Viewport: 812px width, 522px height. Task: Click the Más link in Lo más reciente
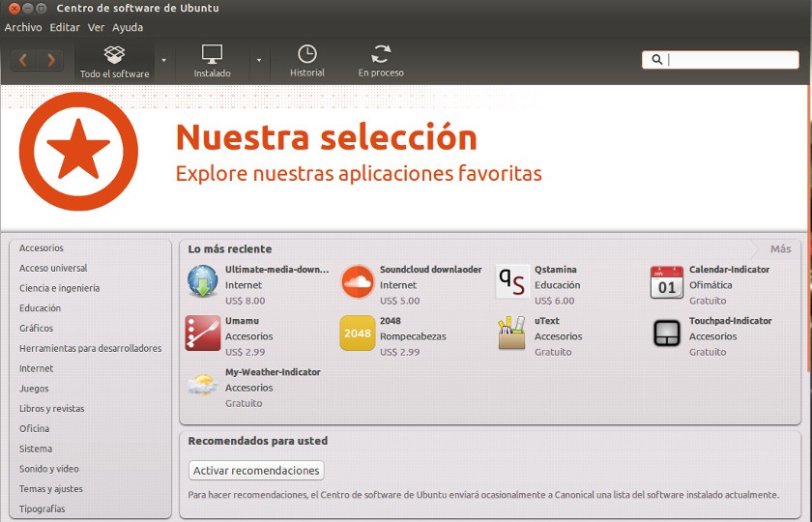click(x=780, y=249)
